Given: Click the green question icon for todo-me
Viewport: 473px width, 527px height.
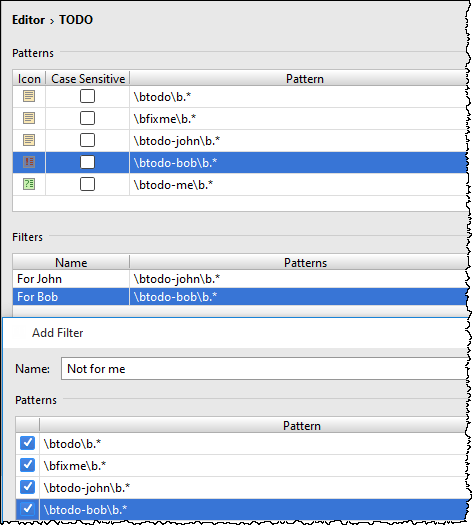Looking at the screenshot, I should point(29,184).
